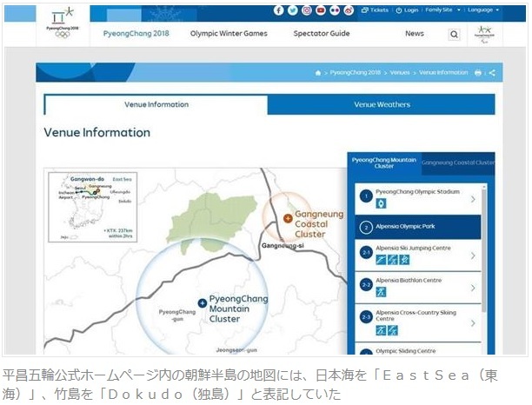Click the Tickets link
The image size is (532, 405).
[x=376, y=10]
